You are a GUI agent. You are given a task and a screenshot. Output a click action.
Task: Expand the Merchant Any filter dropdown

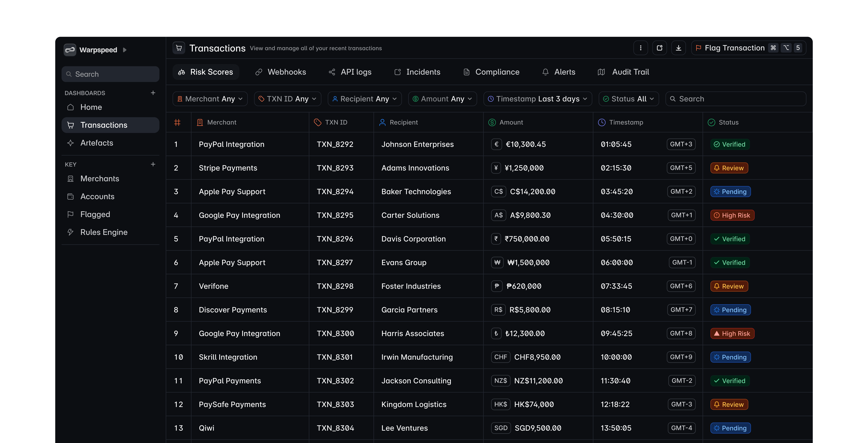coord(210,99)
